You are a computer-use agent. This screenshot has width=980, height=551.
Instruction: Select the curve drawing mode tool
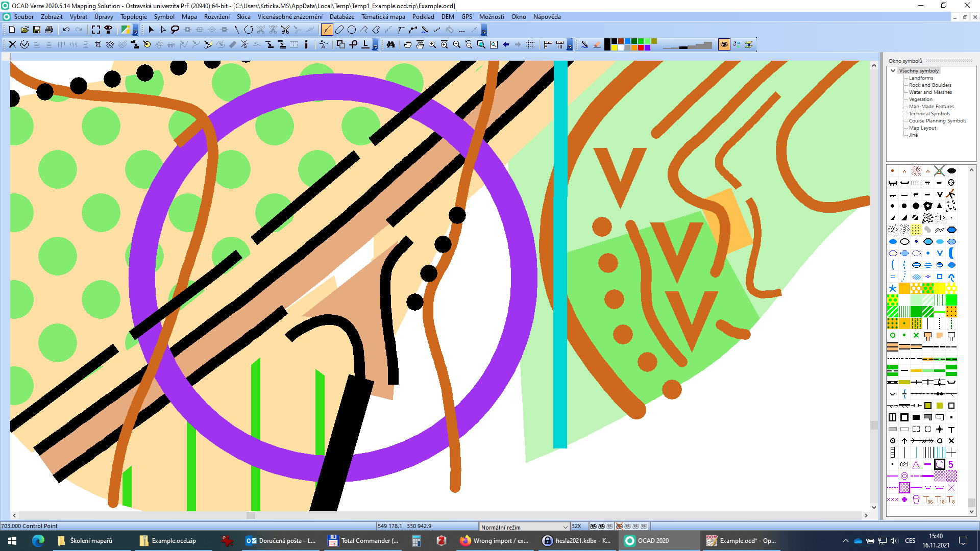(327, 30)
